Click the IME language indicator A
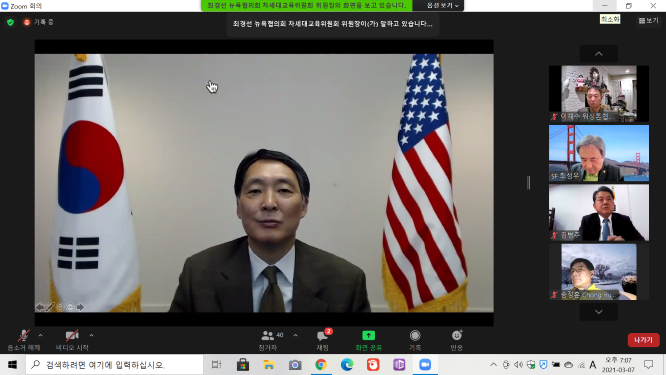This screenshot has height=375, width=666. (593, 364)
